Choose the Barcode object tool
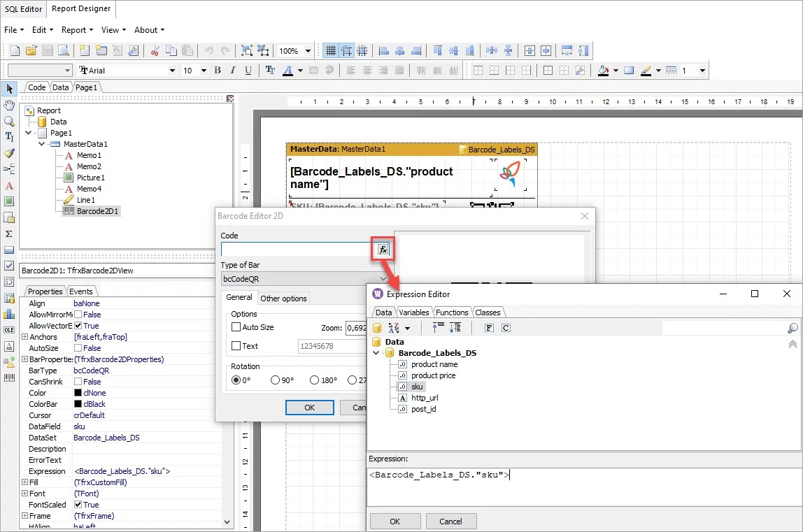Screen dimensions: 803x532 pos(9,378)
